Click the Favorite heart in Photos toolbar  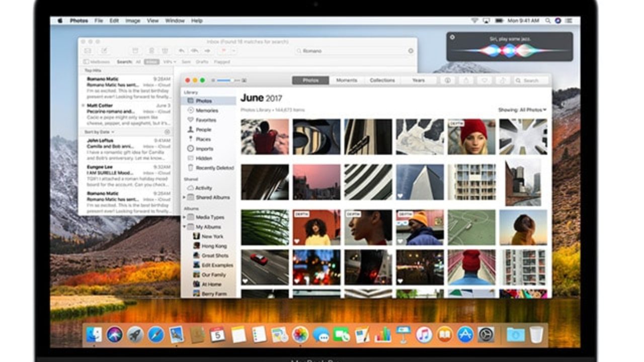click(484, 80)
